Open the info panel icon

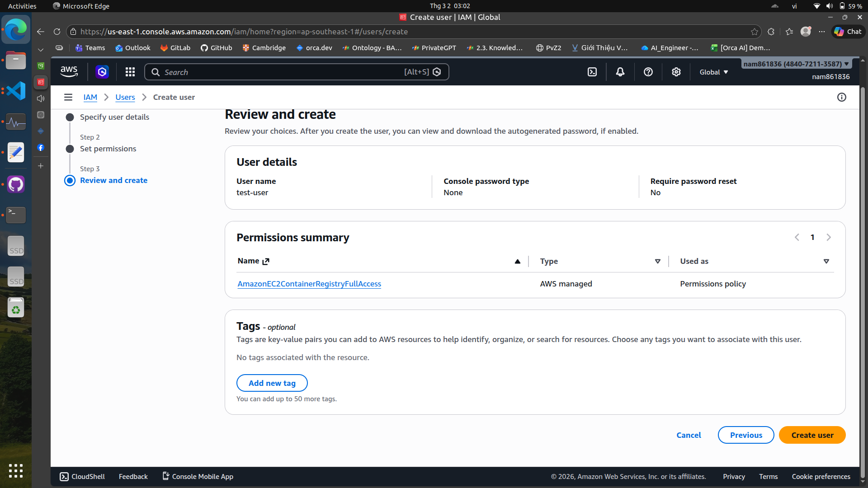tap(842, 97)
